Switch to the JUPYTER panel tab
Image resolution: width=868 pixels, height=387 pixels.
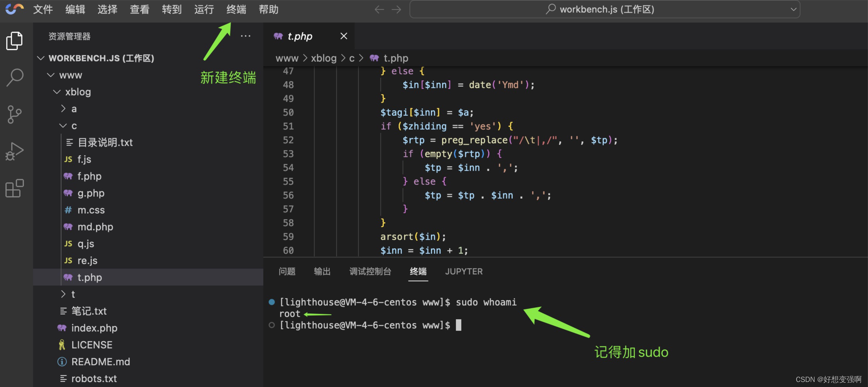[x=464, y=271]
